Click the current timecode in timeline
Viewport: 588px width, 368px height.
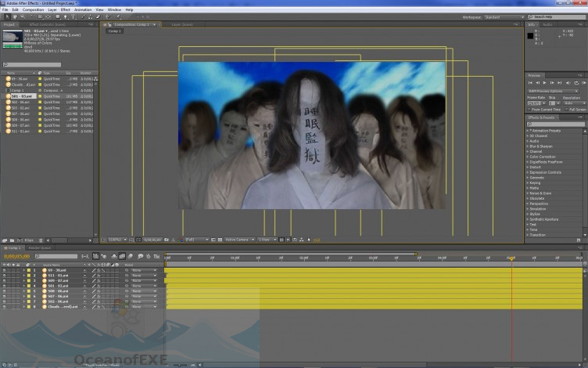[x=17, y=256]
